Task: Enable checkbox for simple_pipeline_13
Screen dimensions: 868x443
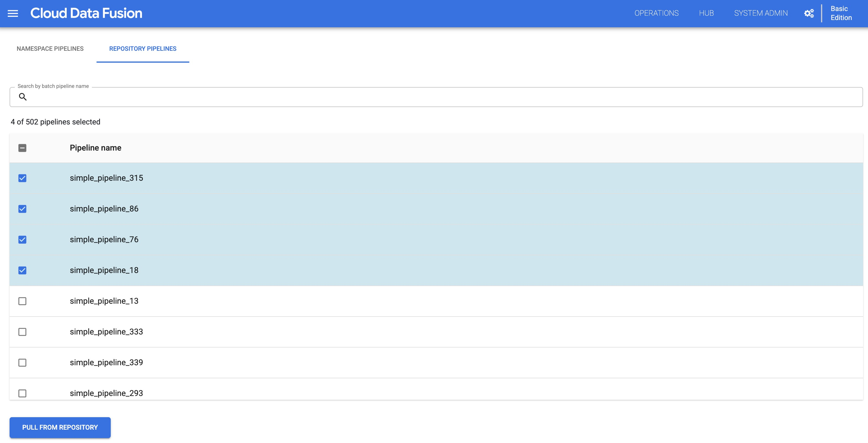Action: pos(22,301)
